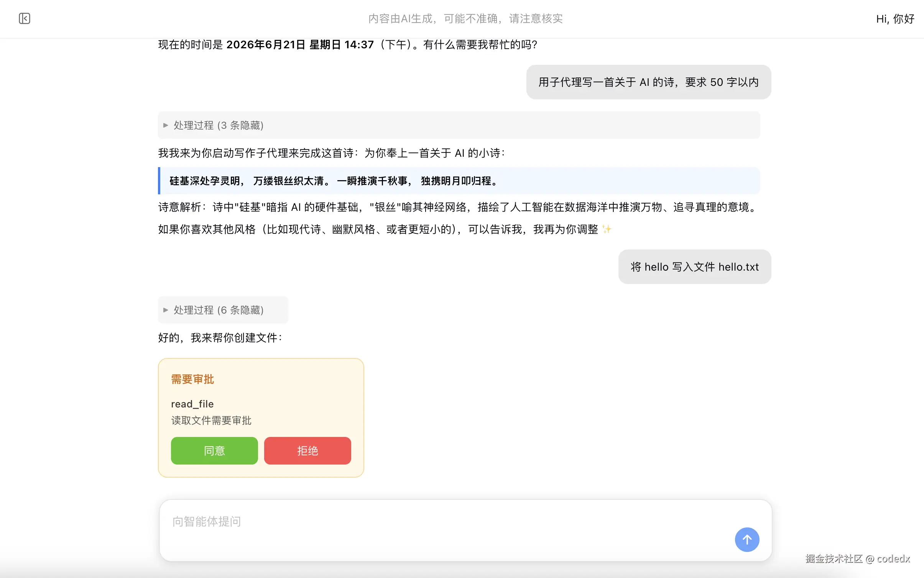The width and height of the screenshot is (924, 578).
Task: Expand 处理过程 (3 条隐藏) section
Action: click(459, 125)
